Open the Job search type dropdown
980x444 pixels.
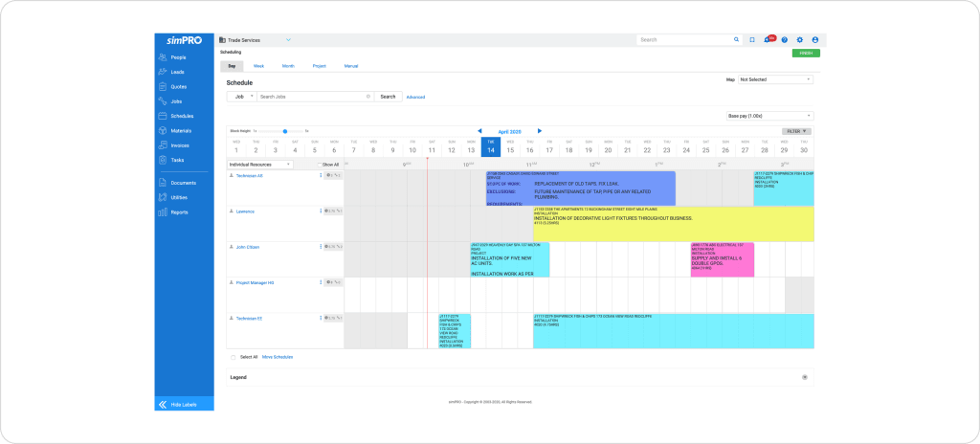click(241, 97)
